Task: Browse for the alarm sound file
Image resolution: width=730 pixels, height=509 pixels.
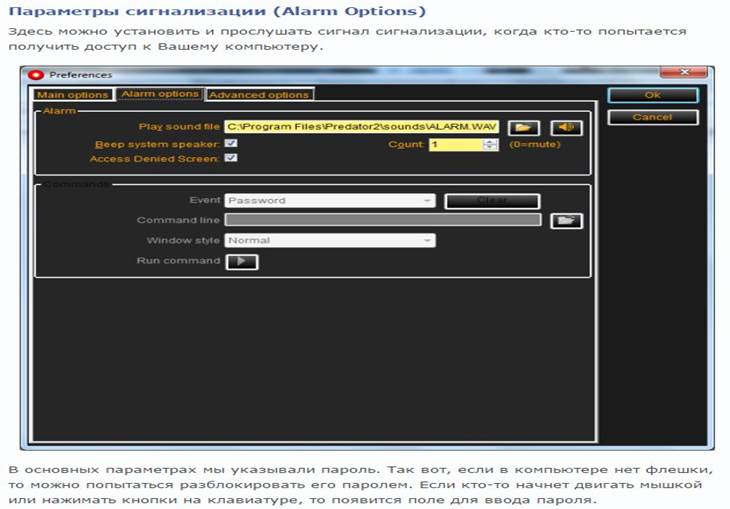Action: pos(523,127)
